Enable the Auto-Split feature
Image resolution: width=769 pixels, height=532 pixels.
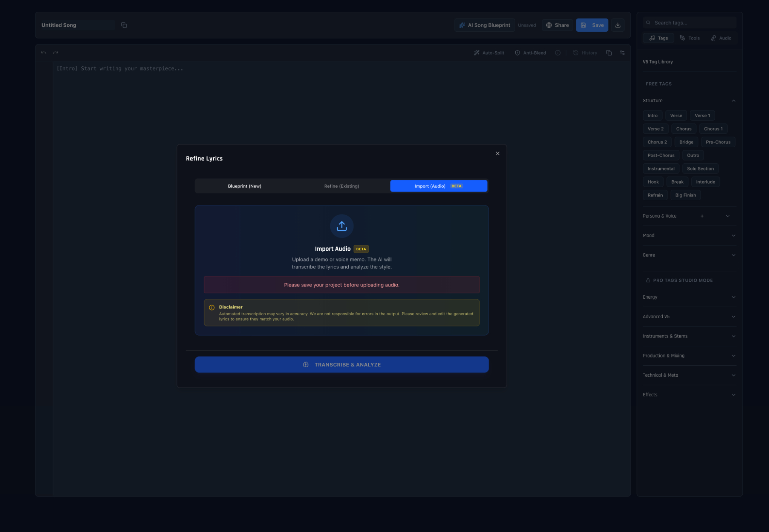489,53
